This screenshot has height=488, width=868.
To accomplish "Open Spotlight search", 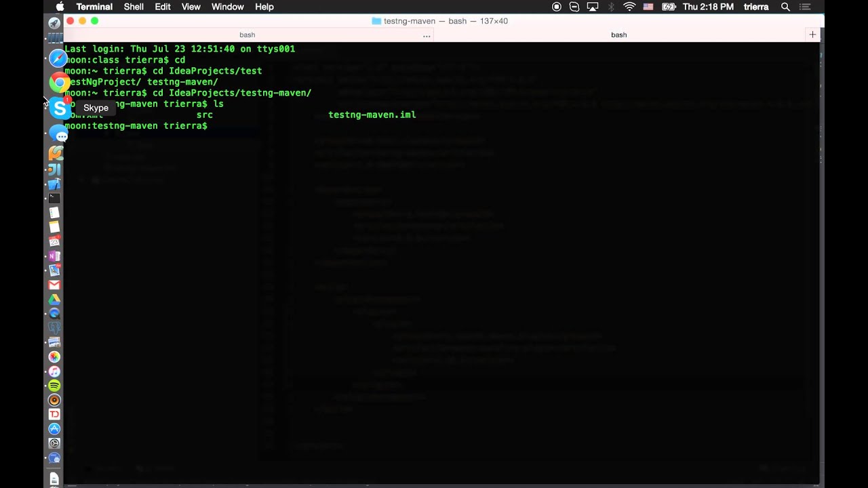I will 785,7.
